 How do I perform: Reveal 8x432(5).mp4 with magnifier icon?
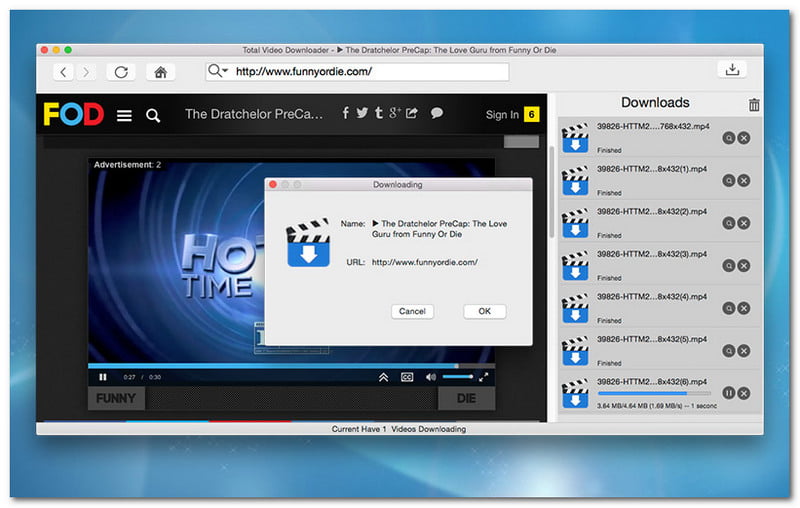pyautogui.click(x=729, y=351)
